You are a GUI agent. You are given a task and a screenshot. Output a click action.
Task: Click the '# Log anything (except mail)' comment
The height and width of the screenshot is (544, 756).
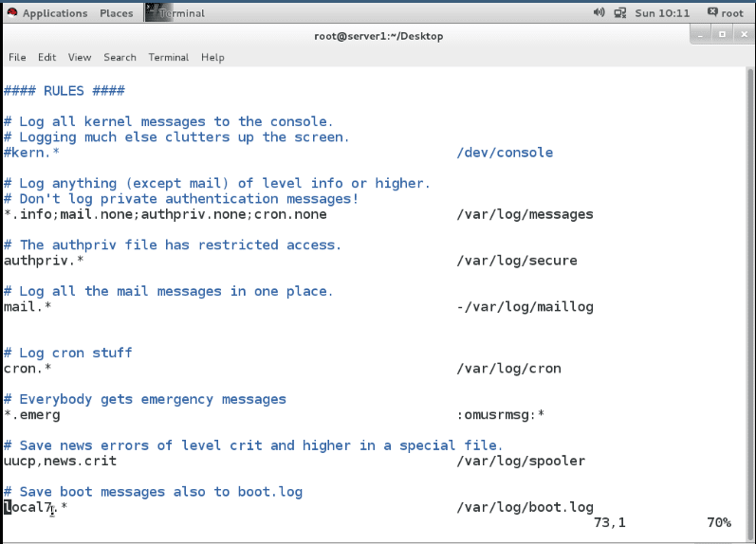[217, 184]
